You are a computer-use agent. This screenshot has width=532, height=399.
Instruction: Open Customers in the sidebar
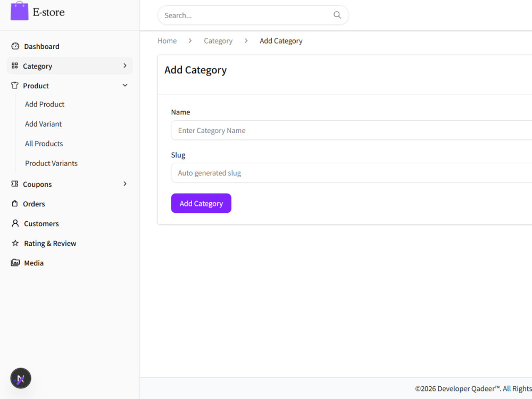tap(41, 223)
